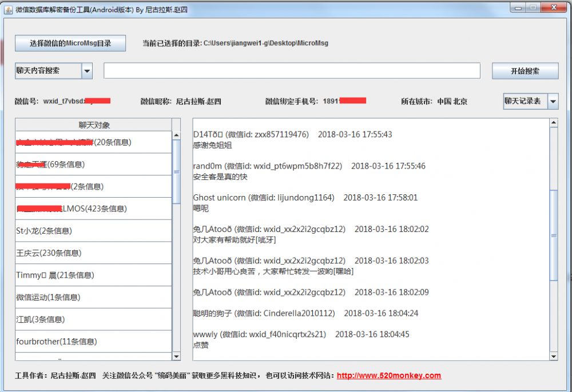
Task: Click the up arrow on the message panel scrollbar
Action: pos(553,121)
